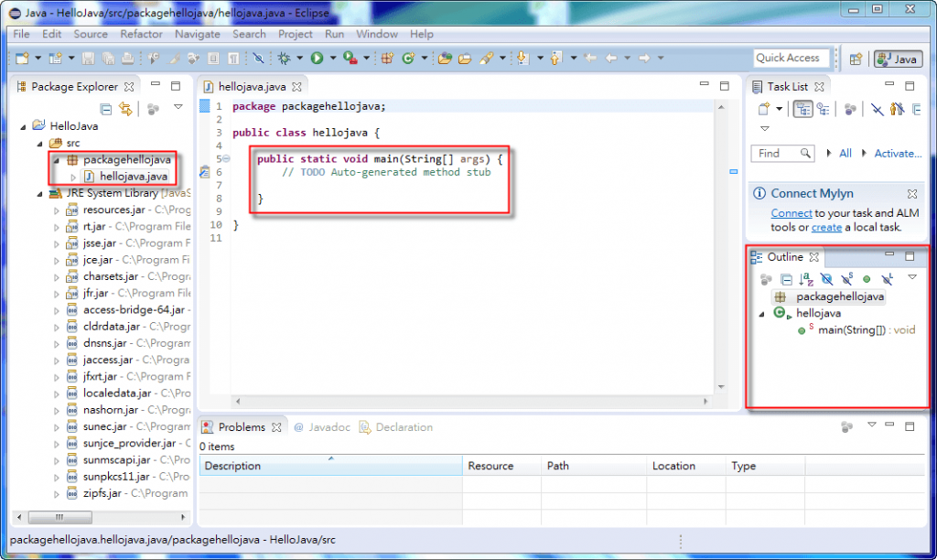Click Activate in the Task List panel

pyautogui.click(x=897, y=153)
